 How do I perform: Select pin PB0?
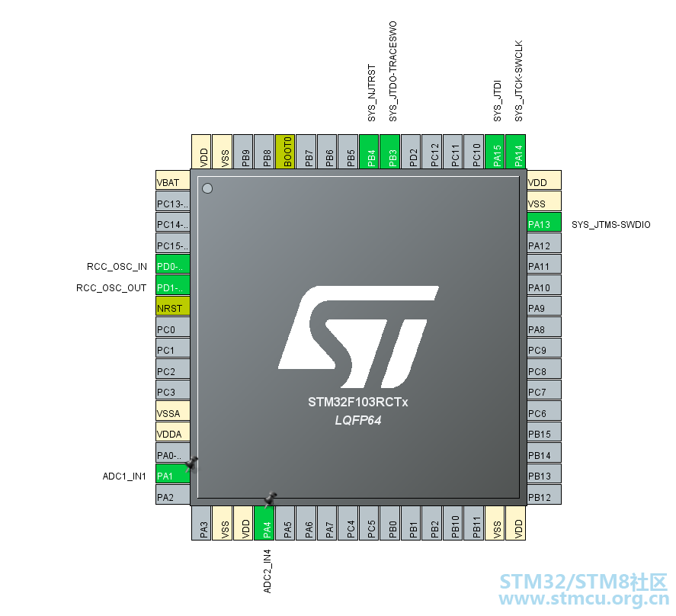click(389, 523)
